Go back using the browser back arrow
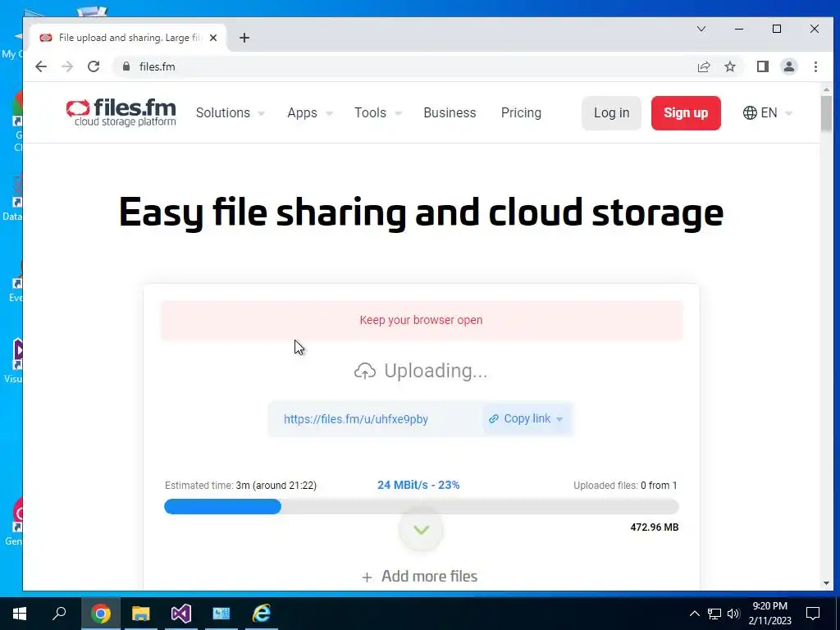Screen dimensions: 840x630 [41, 66]
